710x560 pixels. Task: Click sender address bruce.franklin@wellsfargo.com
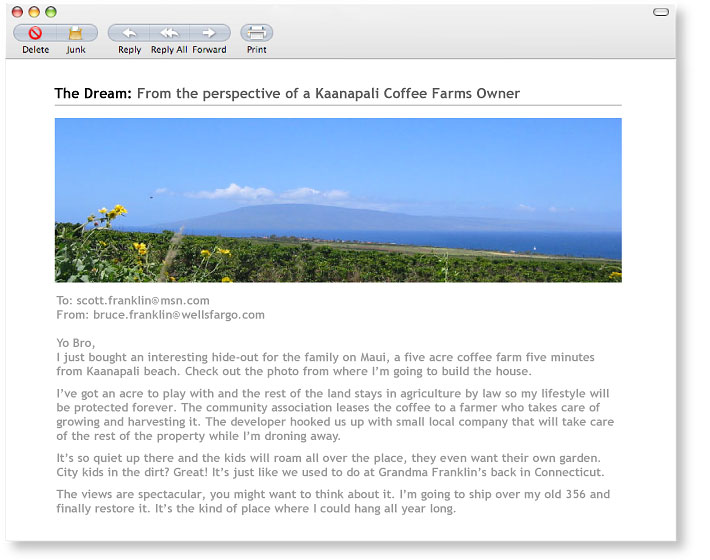coord(179,315)
